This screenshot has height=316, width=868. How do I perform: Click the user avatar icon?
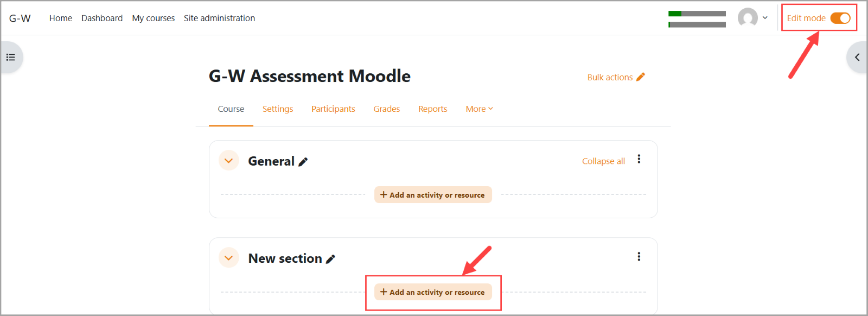748,17
